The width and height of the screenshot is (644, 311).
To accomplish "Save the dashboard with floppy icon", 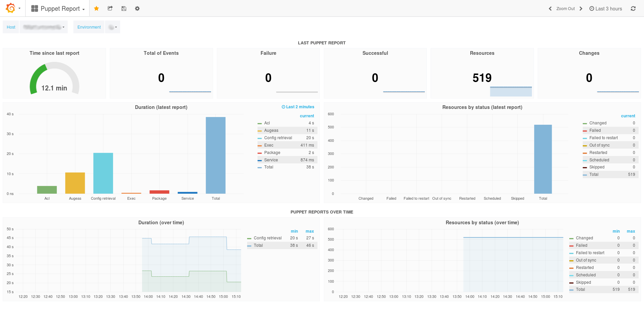I will (x=124, y=8).
